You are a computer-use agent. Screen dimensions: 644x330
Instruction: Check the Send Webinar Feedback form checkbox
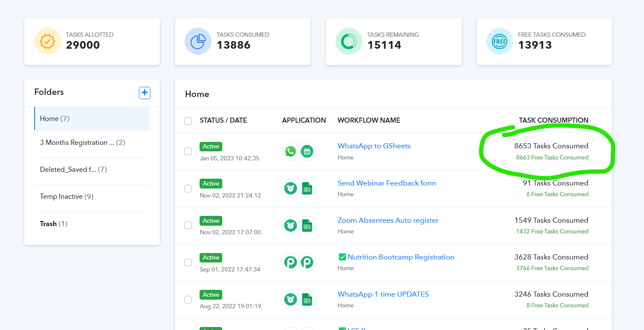coord(188,189)
